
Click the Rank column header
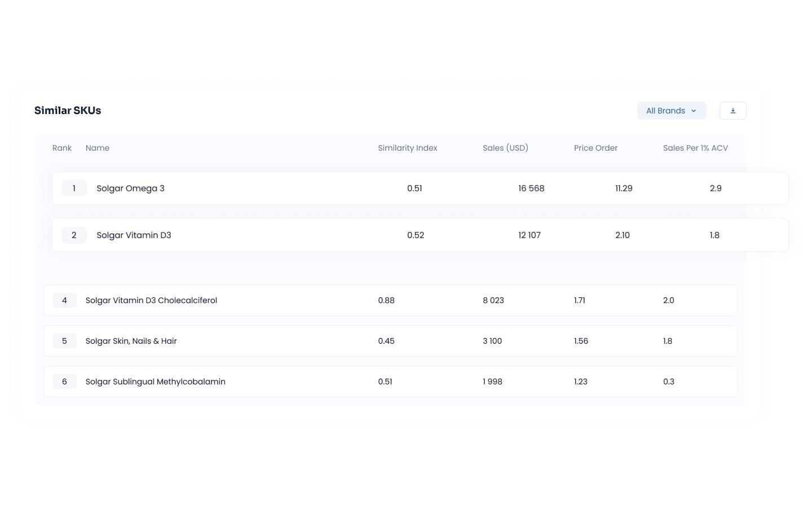62,148
